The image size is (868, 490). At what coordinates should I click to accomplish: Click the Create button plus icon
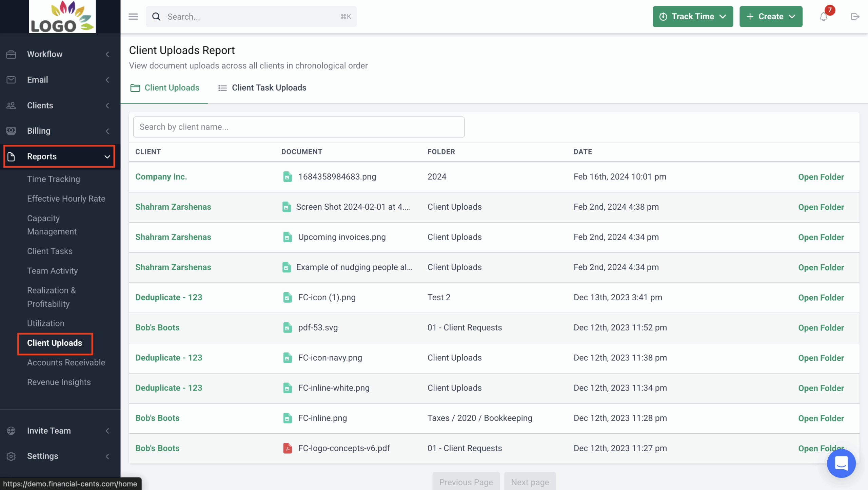coord(750,17)
